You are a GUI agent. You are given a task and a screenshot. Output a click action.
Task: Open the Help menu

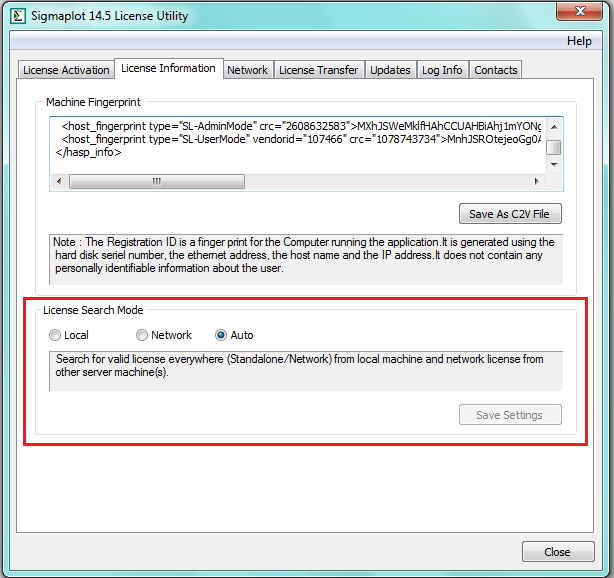(x=579, y=41)
